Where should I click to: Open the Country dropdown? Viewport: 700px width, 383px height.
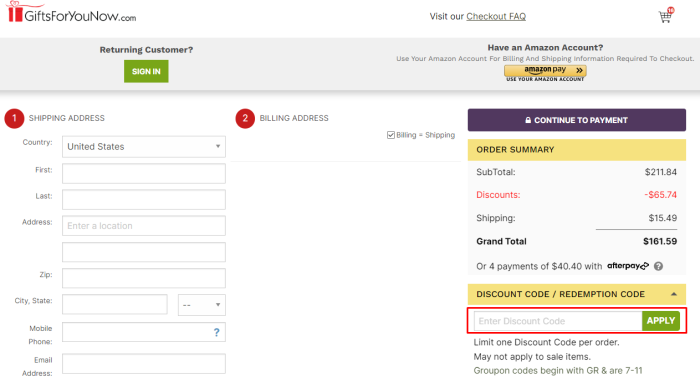[144, 146]
